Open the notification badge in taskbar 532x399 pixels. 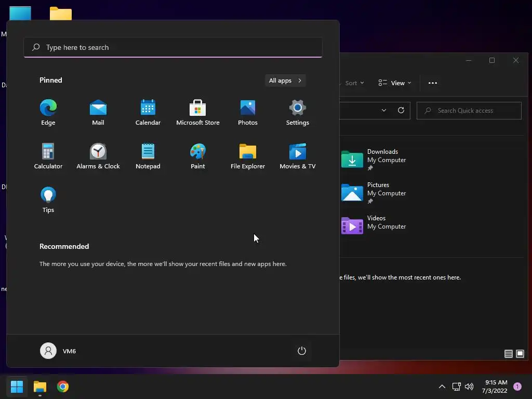click(517, 387)
